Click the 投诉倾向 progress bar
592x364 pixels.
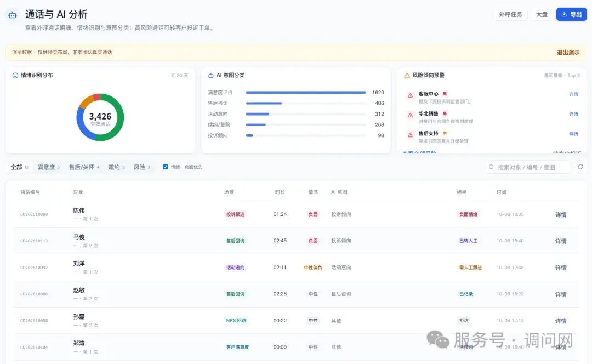(306, 135)
